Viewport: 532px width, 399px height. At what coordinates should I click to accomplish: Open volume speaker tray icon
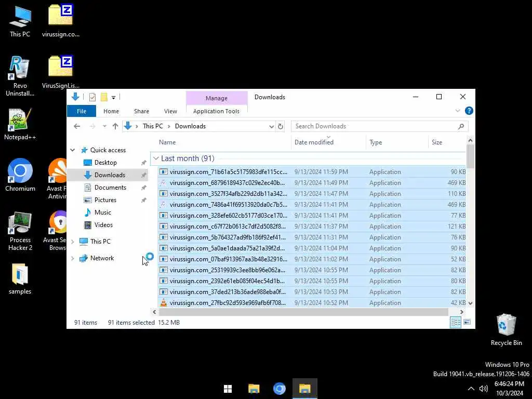(x=484, y=389)
